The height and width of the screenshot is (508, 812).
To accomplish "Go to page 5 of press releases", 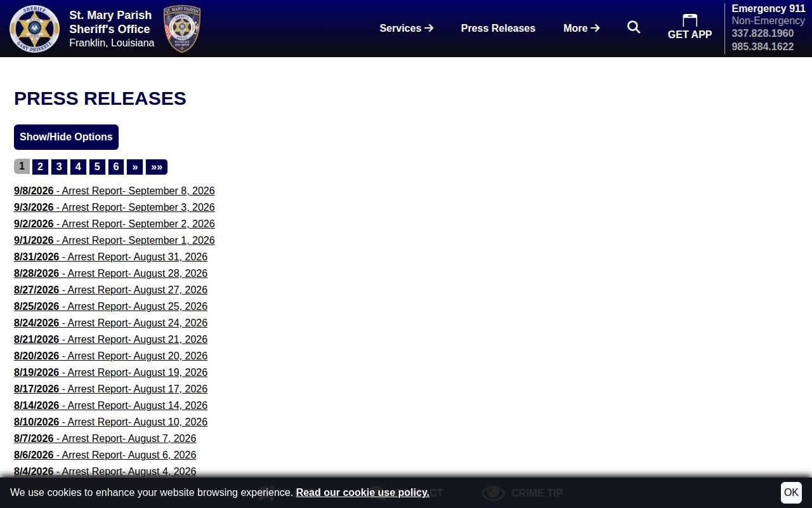I will click(97, 167).
